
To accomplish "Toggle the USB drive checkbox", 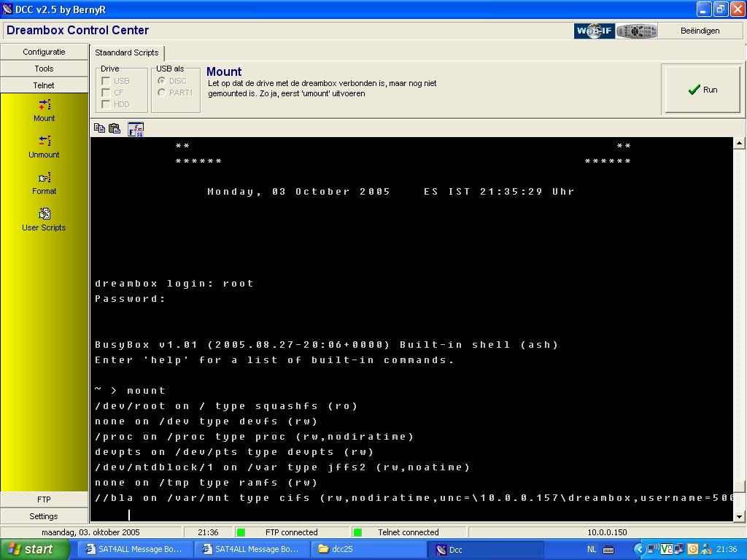I will 107,81.
